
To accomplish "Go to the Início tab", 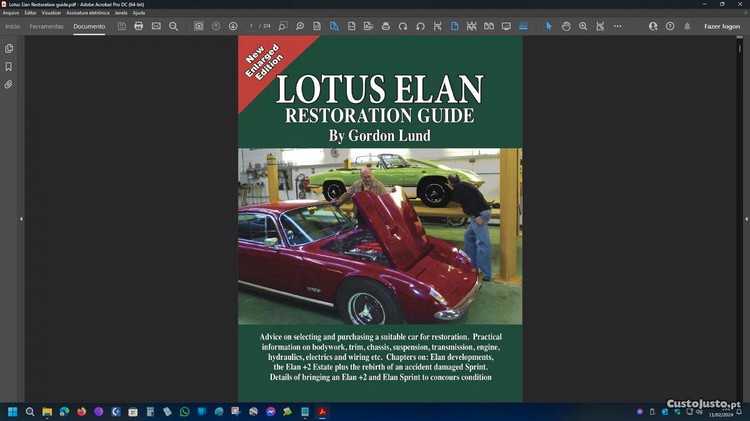I will (12, 26).
